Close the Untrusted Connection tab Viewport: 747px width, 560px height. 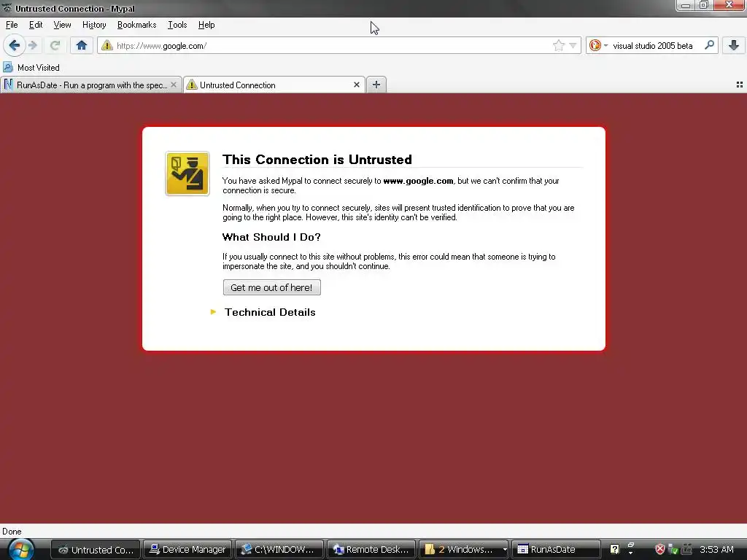[x=356, y=85]
